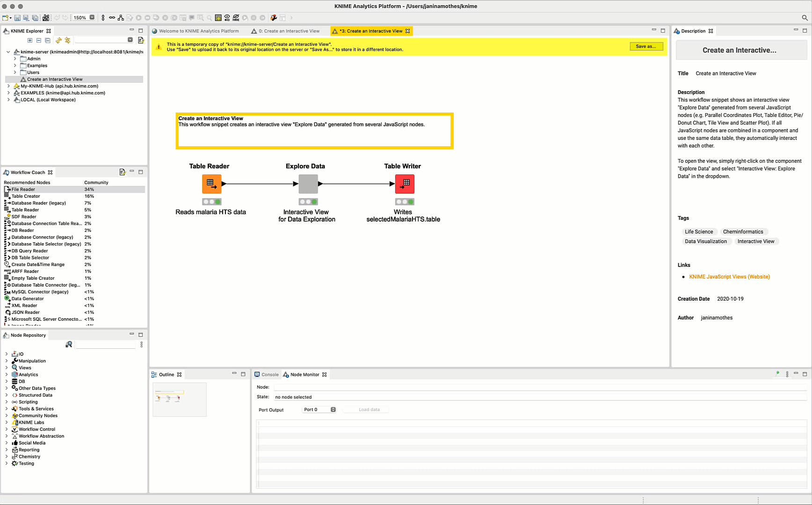Open the Port 0 output dropdown

point(319,410)
